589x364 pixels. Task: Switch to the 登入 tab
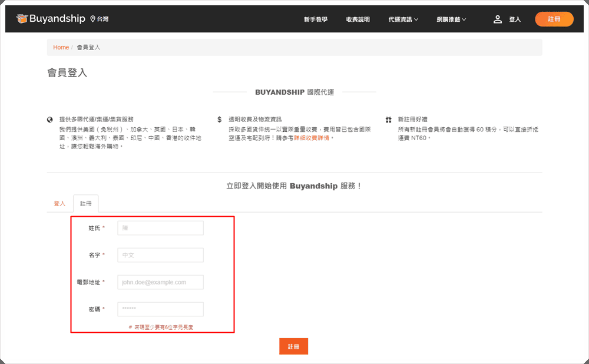[x=59, y=203]
